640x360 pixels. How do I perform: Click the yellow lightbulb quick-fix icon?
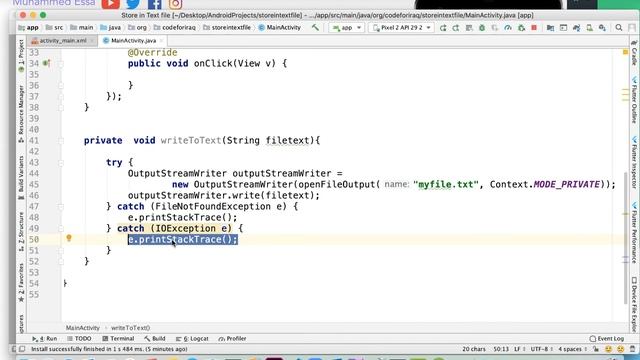coord(69,238)
